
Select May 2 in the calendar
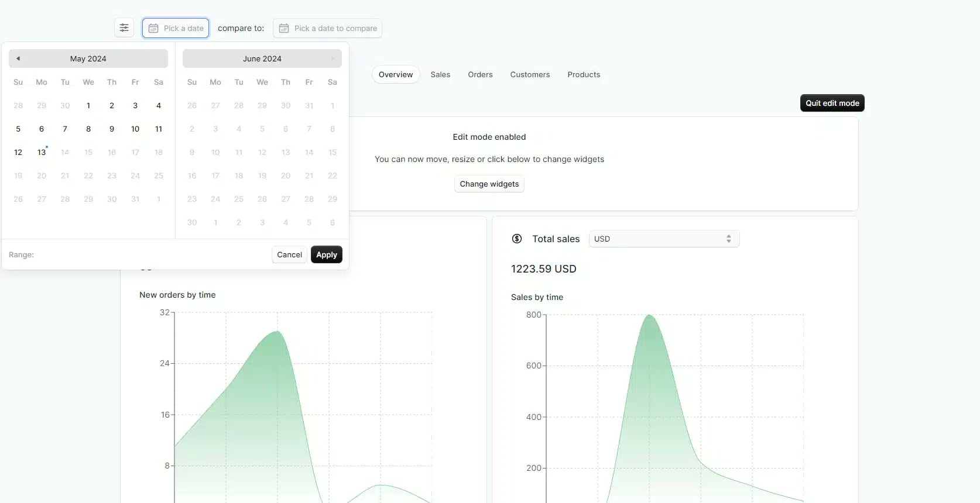click(x=112, y=105)
